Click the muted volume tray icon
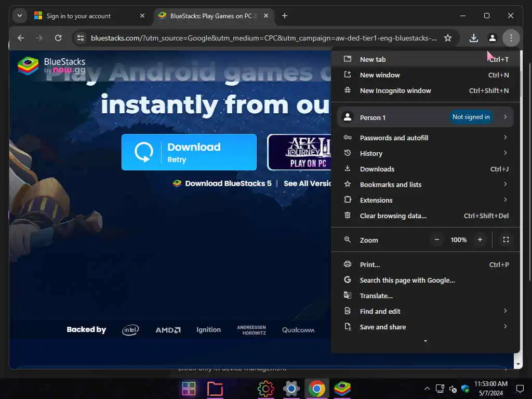532x399 pixels. point(453,389)
